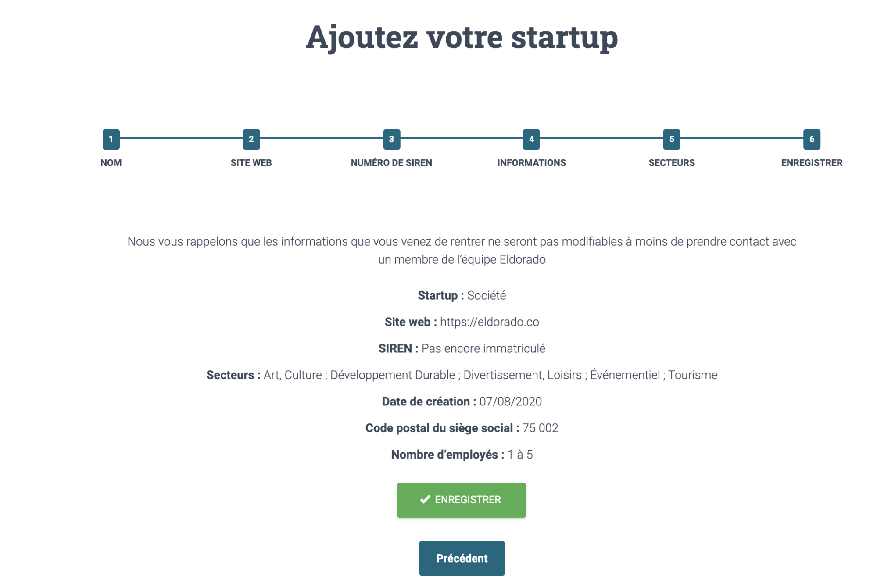Screen dimensions: 877x588
Task: Click the 'Pas encore immatriculé' SIREN value
Action: (x=483, y=348)
